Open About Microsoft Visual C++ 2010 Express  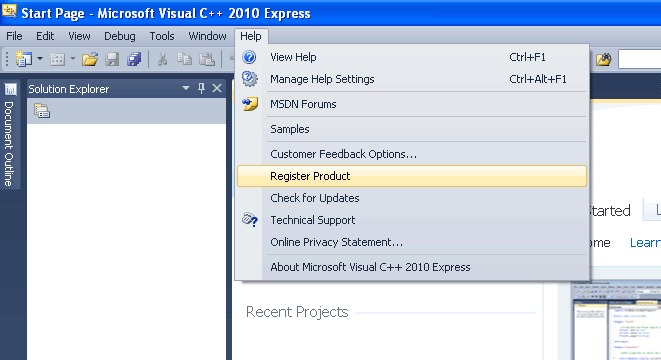tap(412, 267)
